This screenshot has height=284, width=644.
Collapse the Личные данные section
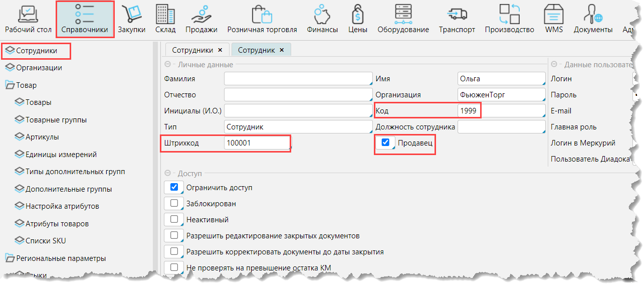(x=167, y=65)
